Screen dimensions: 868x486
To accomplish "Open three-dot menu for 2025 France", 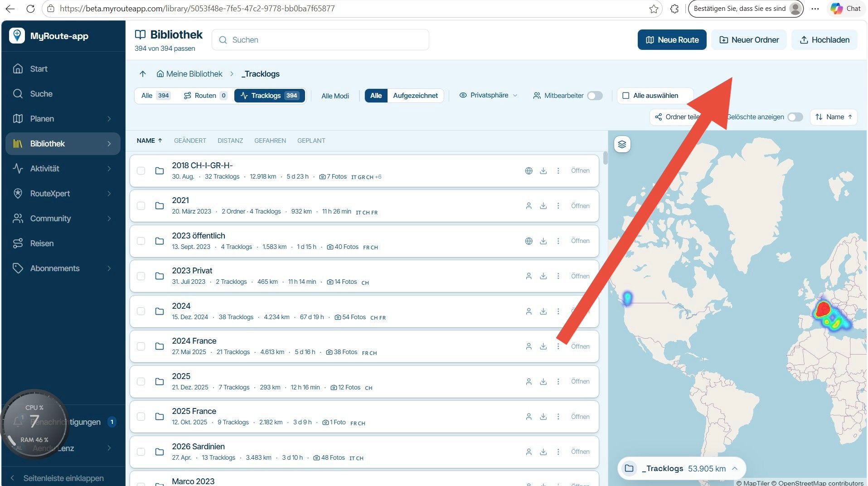I will point(558,417).
